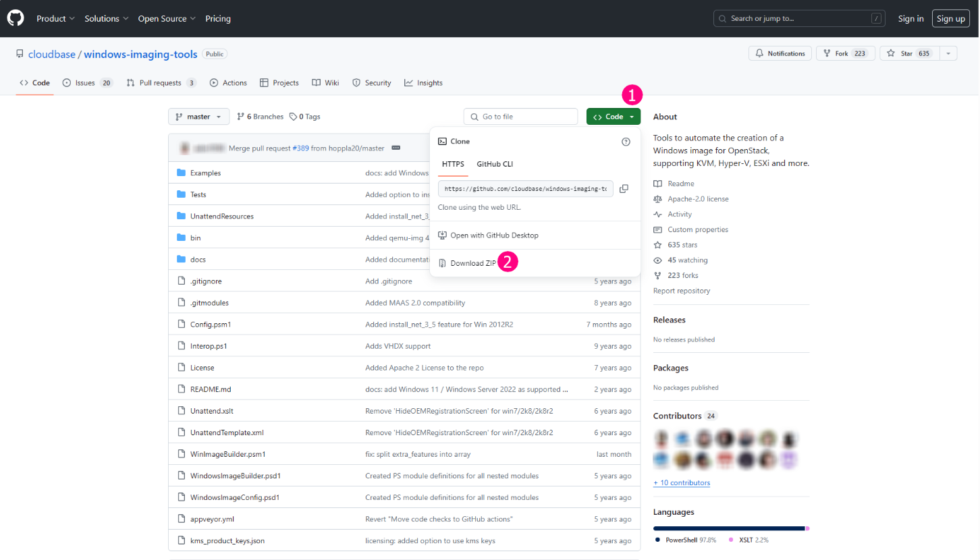Open the docs folder
980x560 pixels.
pyautogui.click(x=198, y=260)
